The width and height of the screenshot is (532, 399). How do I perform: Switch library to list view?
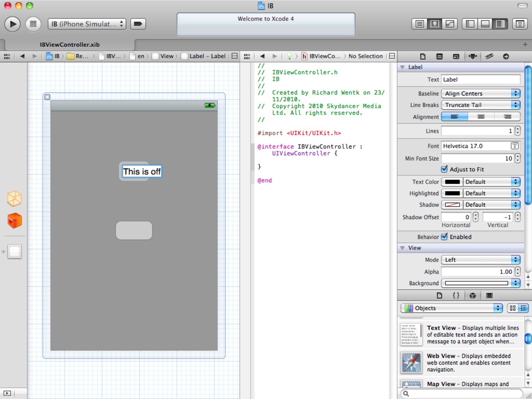[x=523, y=308]
